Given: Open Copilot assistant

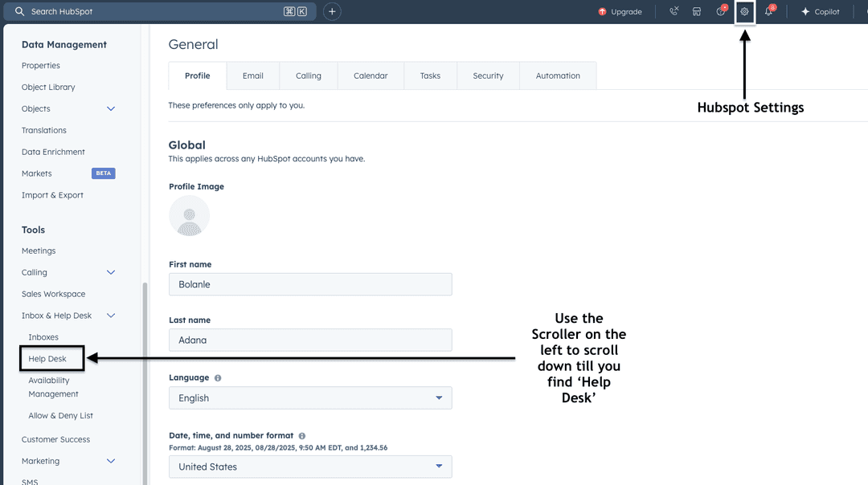Looking at the screenshot, I should [x=820, y=12].
